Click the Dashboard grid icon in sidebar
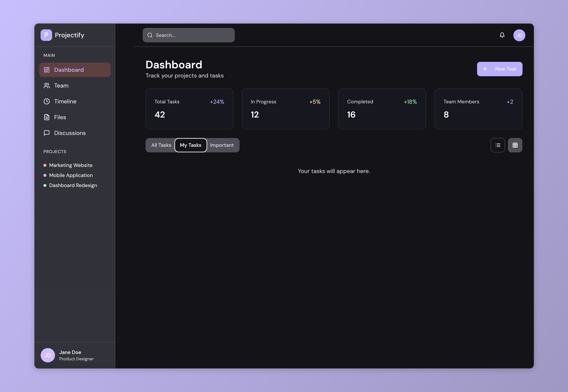 point(47,70)
